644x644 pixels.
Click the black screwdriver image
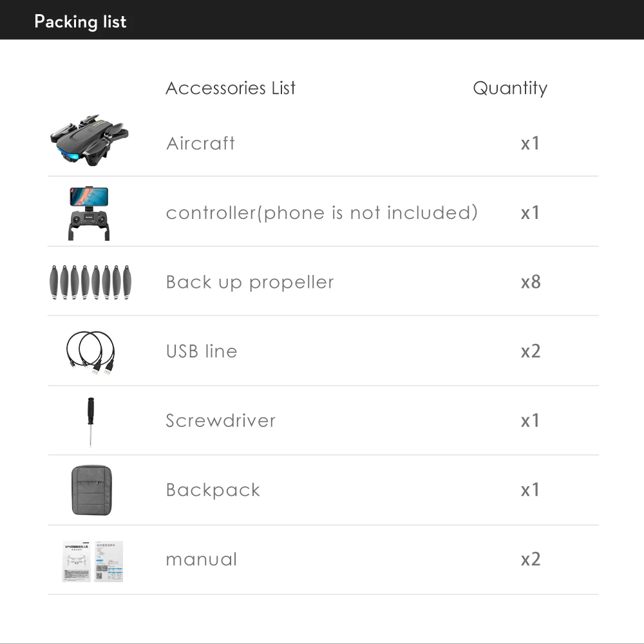(x=90, y=421)
